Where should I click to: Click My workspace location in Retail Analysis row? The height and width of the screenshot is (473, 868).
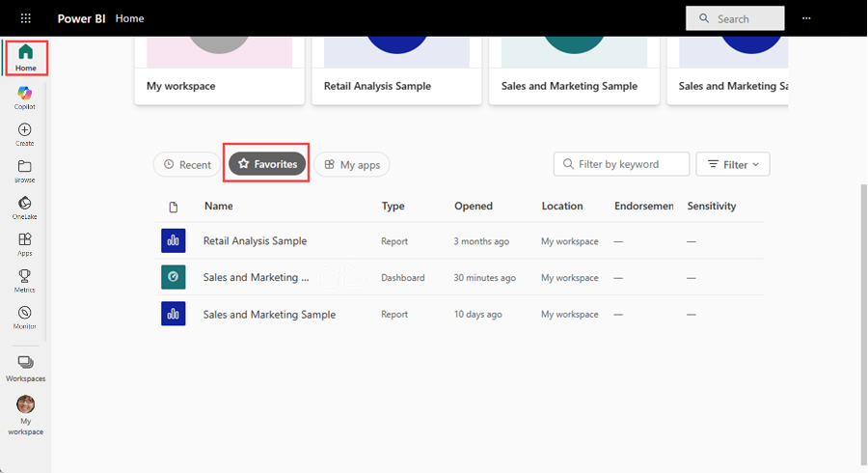(570, 241)
